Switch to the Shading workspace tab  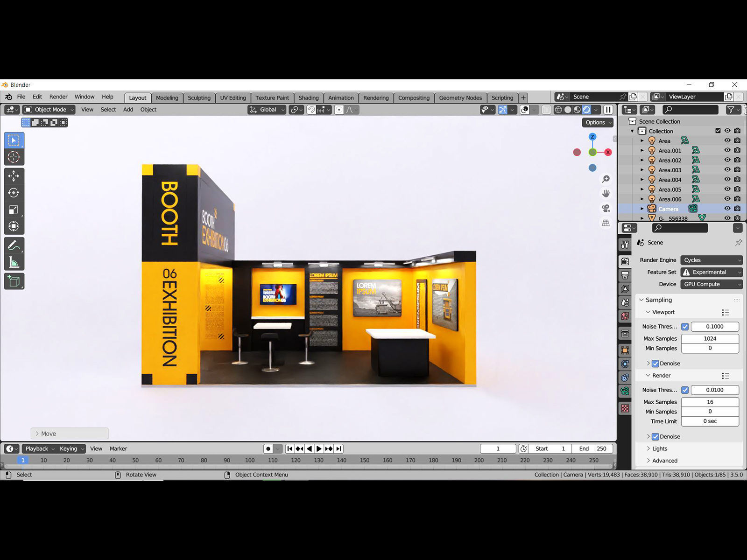(309, 98)
